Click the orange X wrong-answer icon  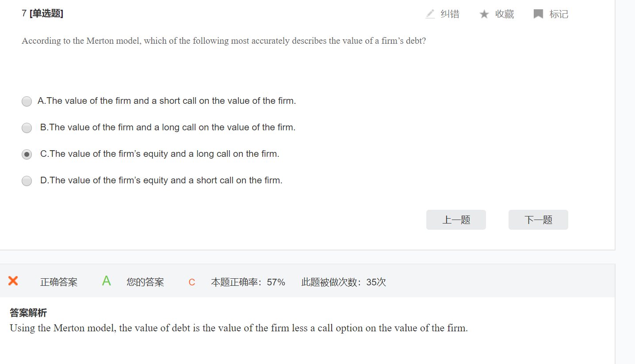tap(13, 281)
